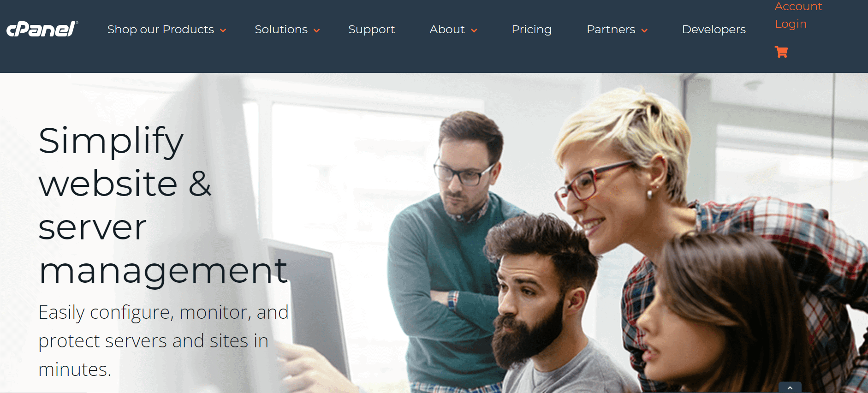The height and width of the screenshot is (393, 868).
Task: Select the Partners menu label
Action: [611, 30]
